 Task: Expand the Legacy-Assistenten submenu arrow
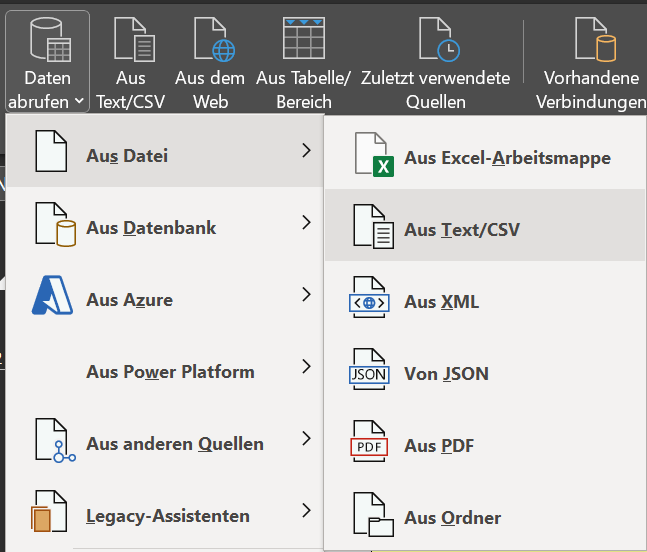[x=306, y=511]
